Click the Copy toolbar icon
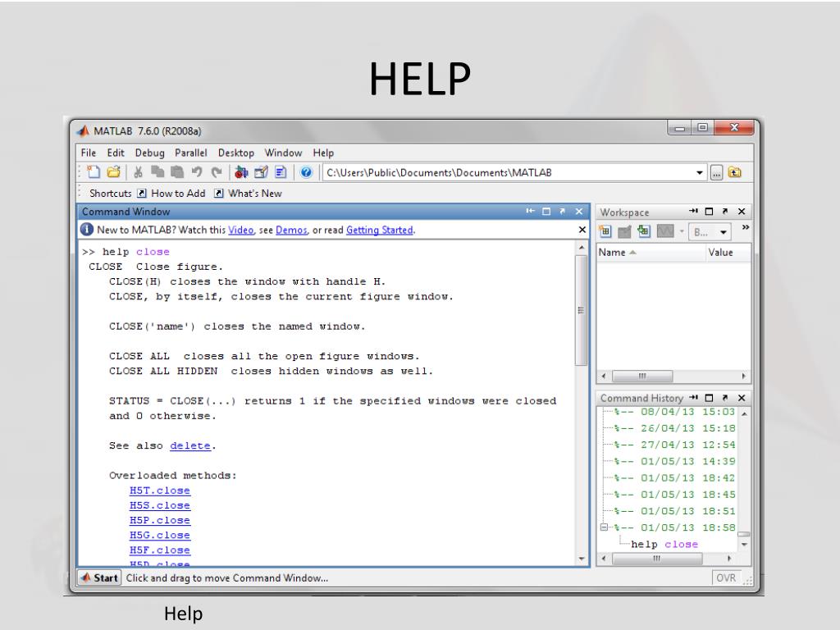The height and width of the screenshot is (630, 840). click(157, 172)
